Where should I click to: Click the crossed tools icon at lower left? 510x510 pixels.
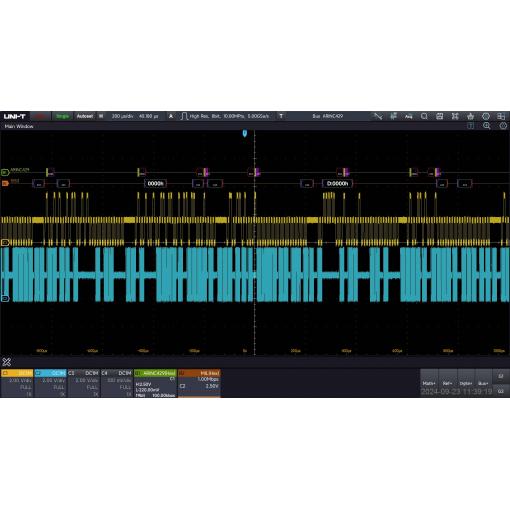pos(6,362)
